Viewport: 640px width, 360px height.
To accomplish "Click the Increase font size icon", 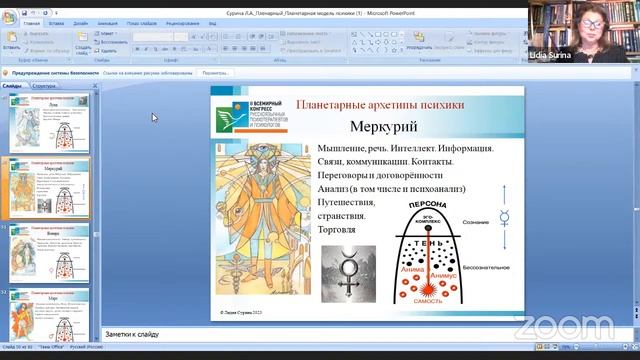I will click(x=194, y=37).
